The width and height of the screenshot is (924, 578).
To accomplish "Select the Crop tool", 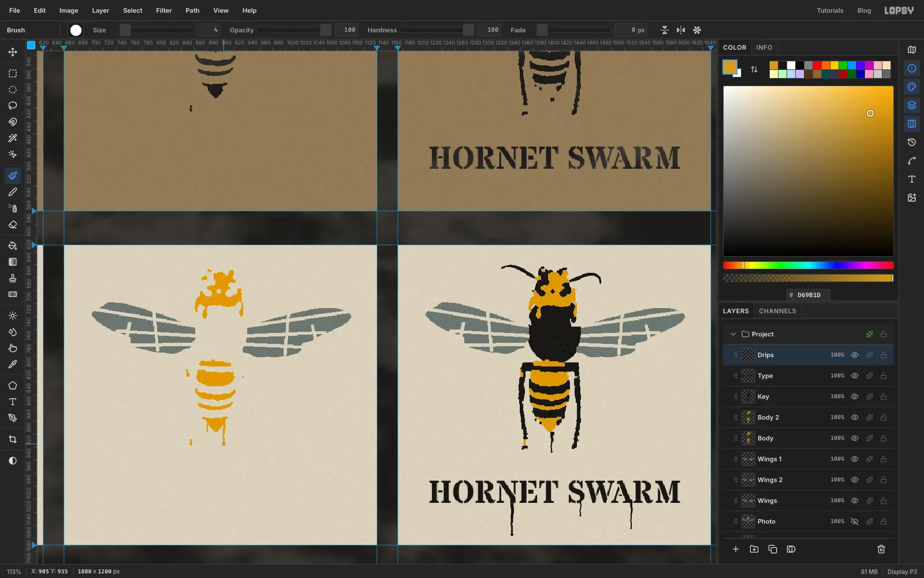I will pos(13,439).
